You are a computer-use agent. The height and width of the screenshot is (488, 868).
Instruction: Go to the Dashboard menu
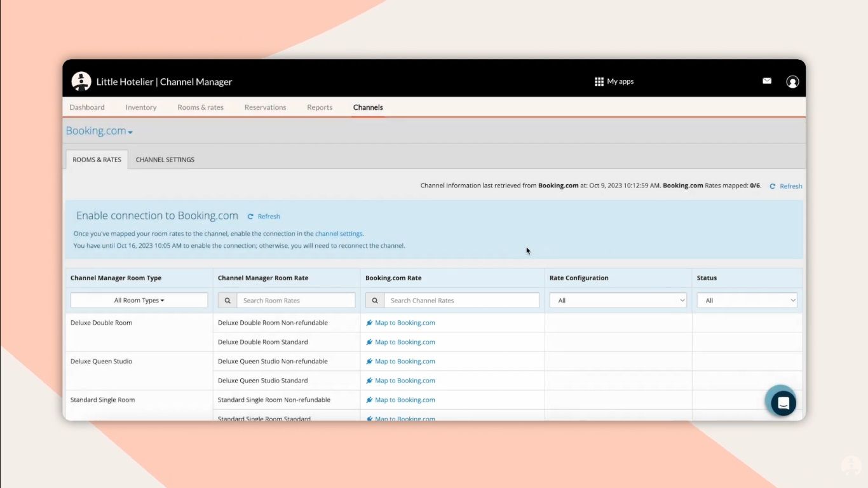(87, 107)
